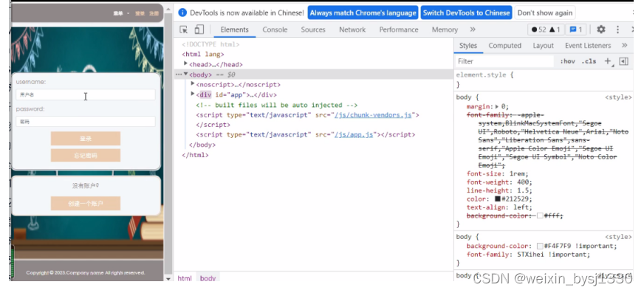Toggle the .cls element classes panel

pos(589,61)
